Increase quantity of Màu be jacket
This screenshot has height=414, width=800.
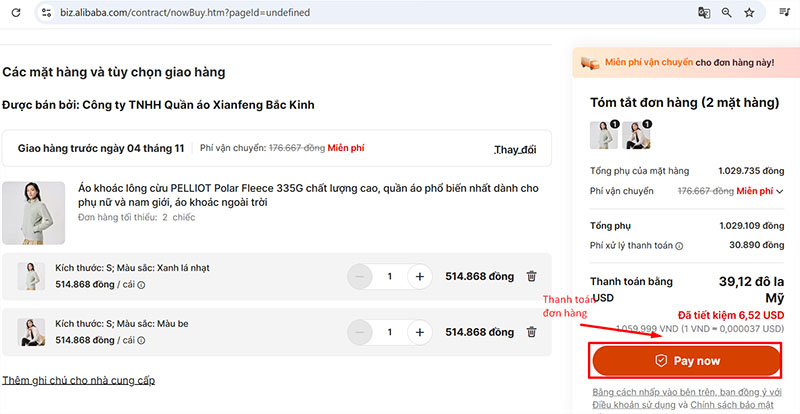(x=420, y=332)
